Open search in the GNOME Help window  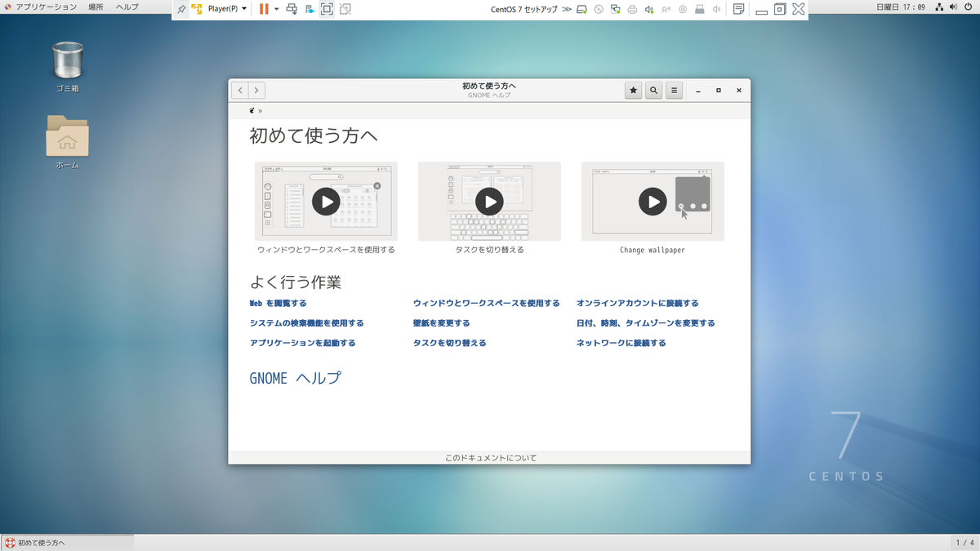point(653,90)
